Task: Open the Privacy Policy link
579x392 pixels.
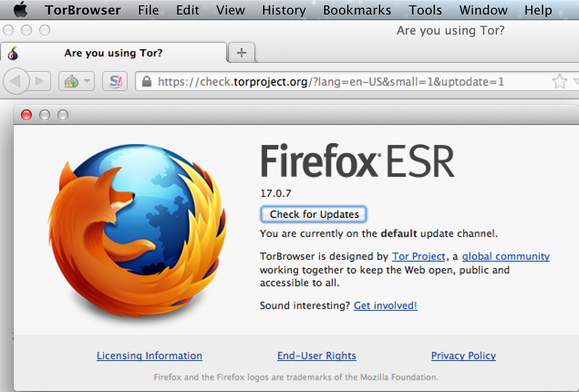Action: coord(464,356)
